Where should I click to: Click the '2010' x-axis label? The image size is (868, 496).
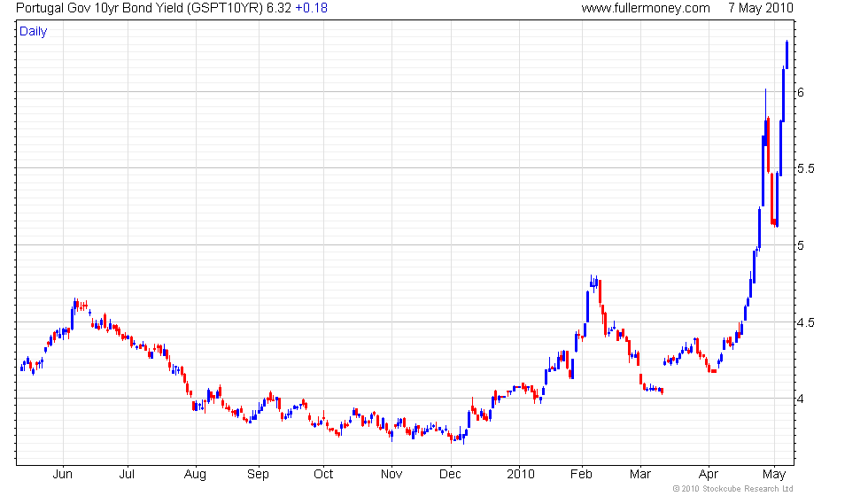click(x=521, y=475)
